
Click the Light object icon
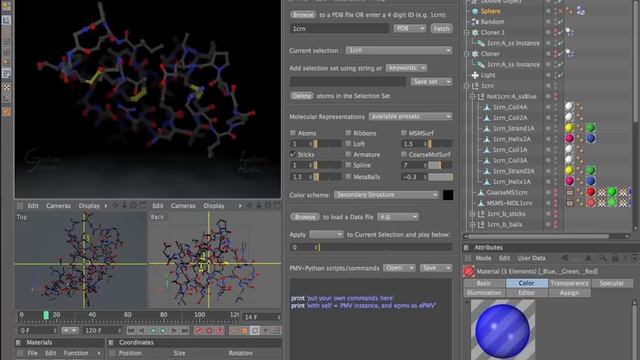pyautogui.click(x=475, y=75)
